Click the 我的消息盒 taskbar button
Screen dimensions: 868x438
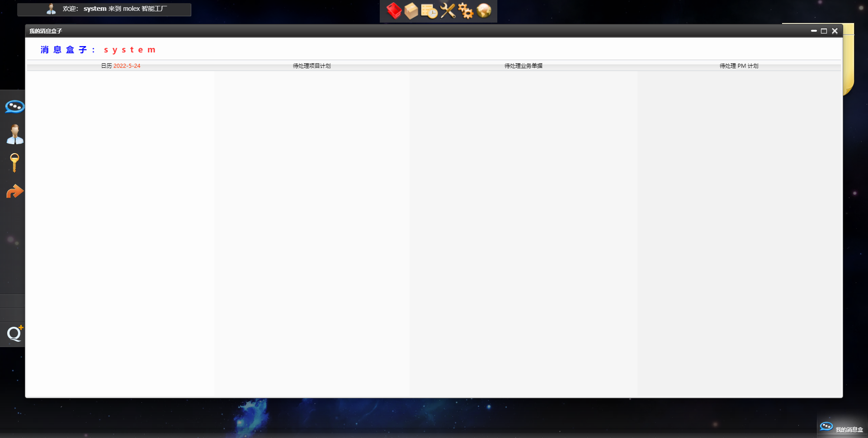coord(841,428)
